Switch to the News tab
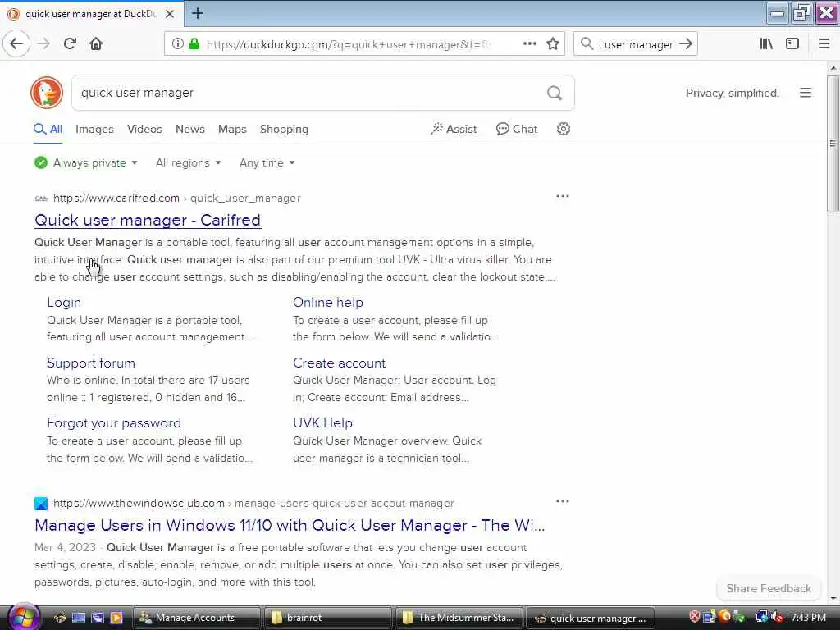The image size is (840, 630). 190,129
